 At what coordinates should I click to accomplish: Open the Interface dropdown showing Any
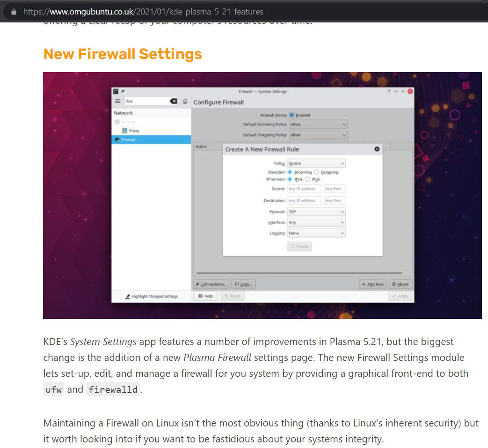pyautogui.click(x=316, y=223)
